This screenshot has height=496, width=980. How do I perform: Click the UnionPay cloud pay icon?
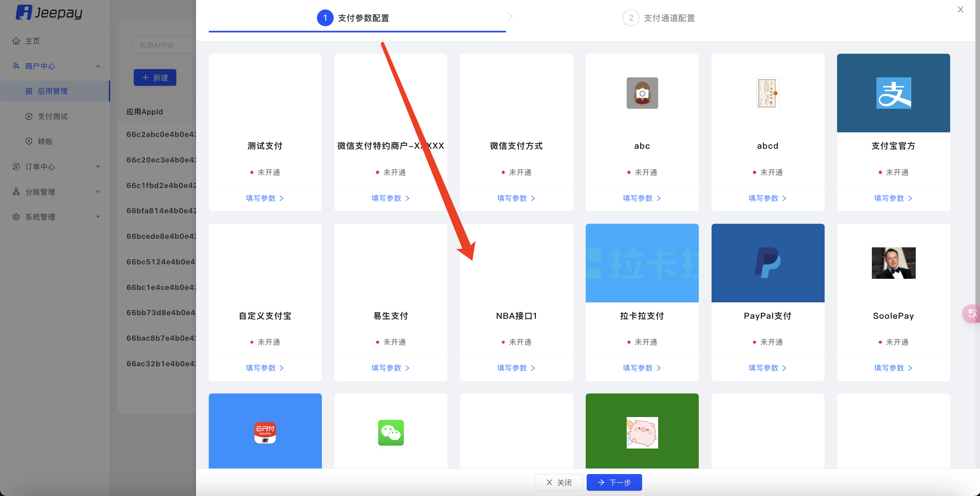pyautogui.click(x=265, y=433)
